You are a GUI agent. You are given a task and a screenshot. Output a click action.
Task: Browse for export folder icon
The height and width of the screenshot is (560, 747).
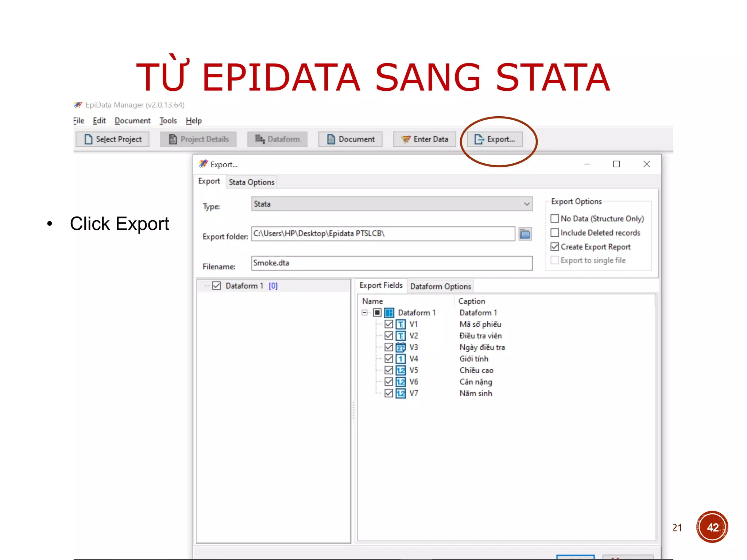coord(525,234)
